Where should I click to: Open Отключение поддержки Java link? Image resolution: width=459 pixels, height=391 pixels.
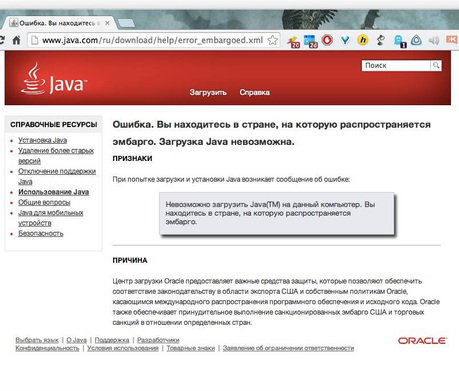tap(57, 176)
